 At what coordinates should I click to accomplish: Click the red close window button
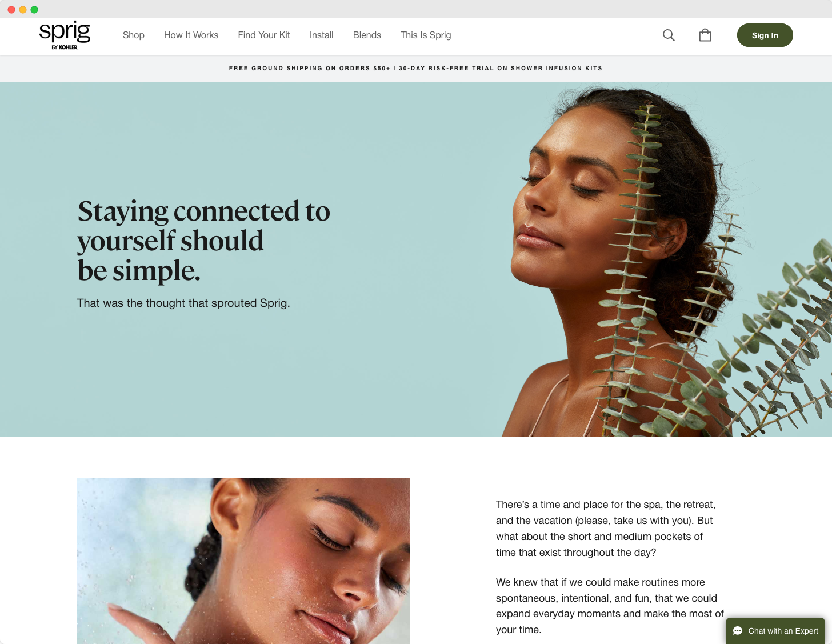11,10
